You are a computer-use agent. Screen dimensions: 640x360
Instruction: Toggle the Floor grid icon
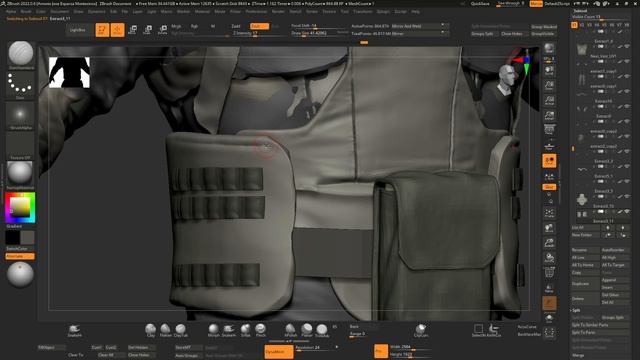coord(549,146)
